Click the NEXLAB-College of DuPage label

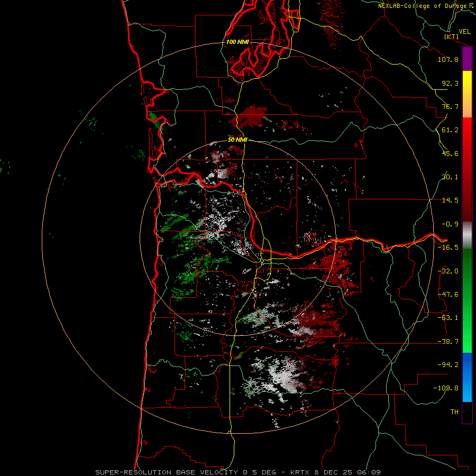(426, 6)
